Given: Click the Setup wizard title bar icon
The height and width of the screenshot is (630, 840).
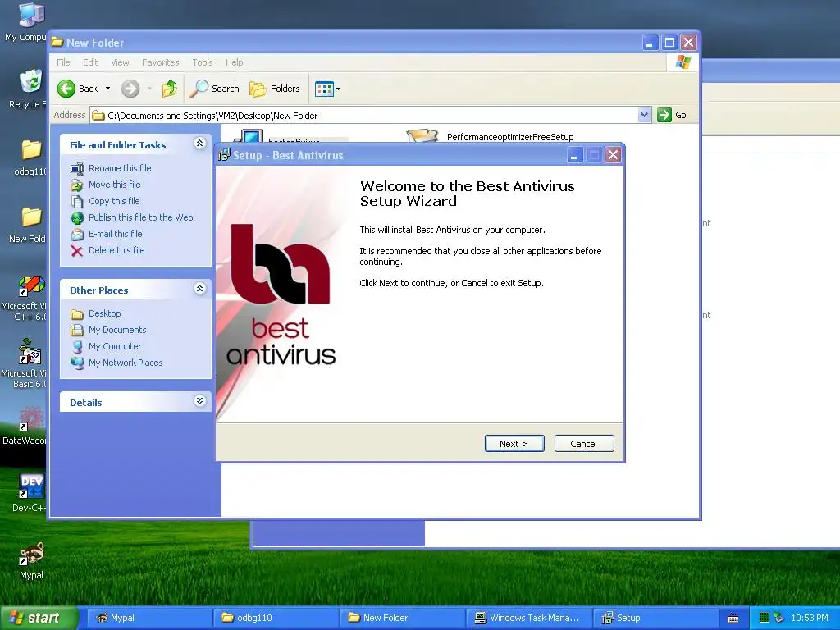Looking at the screenshot, I should 225,155.
